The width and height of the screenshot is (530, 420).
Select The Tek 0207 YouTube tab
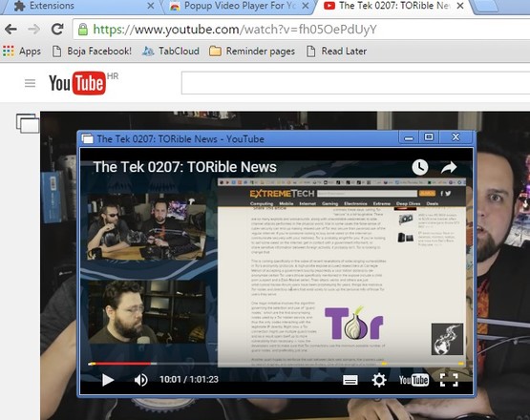pos(392,6)
